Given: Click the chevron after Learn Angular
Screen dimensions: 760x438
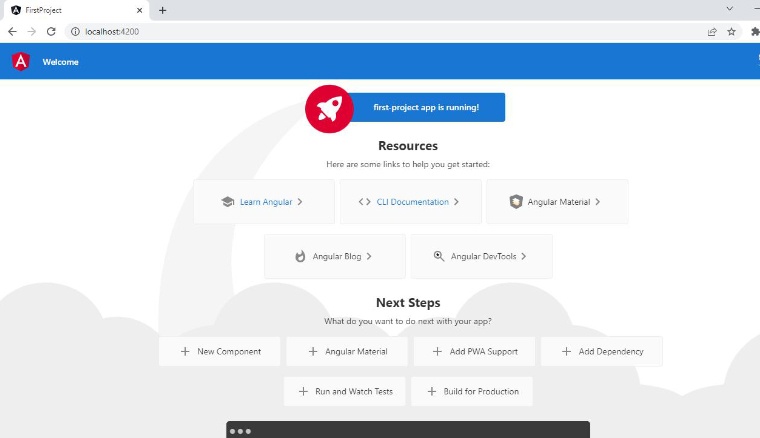Looking at the screenshot, I should (300, 202).
